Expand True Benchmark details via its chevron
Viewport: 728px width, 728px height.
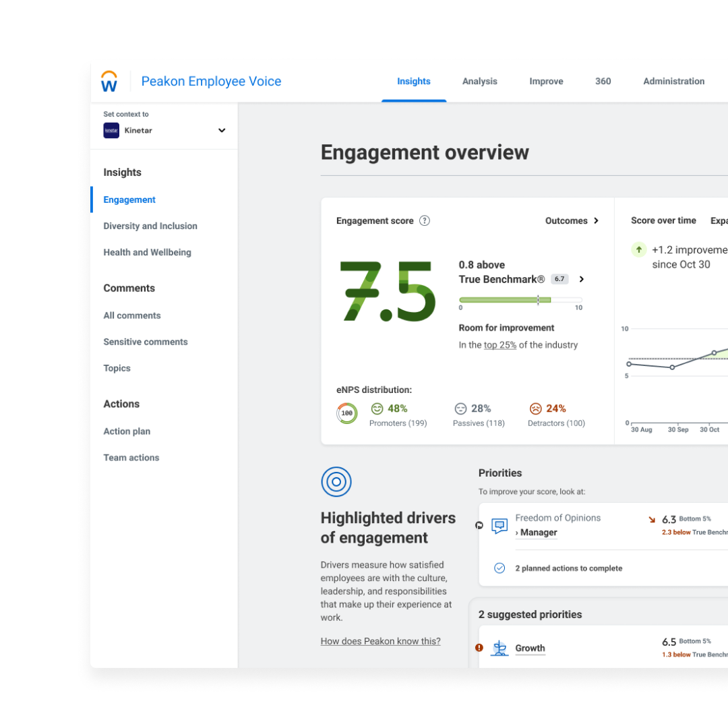click(x=581, y=278)
